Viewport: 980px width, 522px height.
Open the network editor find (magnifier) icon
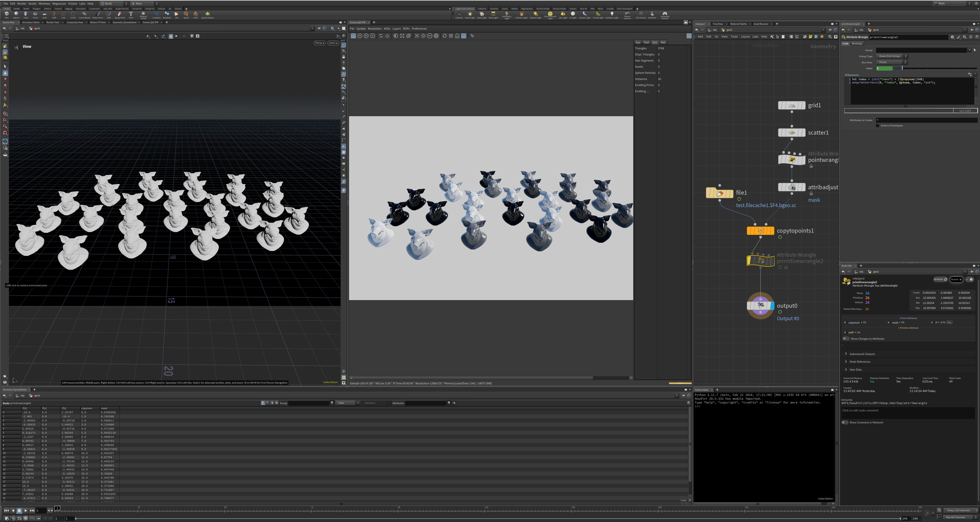(x=830, y=37)
